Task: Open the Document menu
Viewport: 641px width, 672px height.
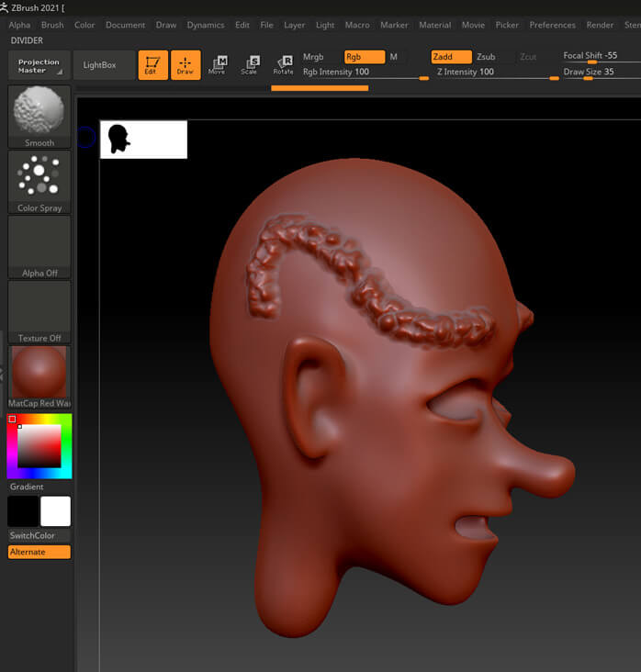Action: [125, 26]
